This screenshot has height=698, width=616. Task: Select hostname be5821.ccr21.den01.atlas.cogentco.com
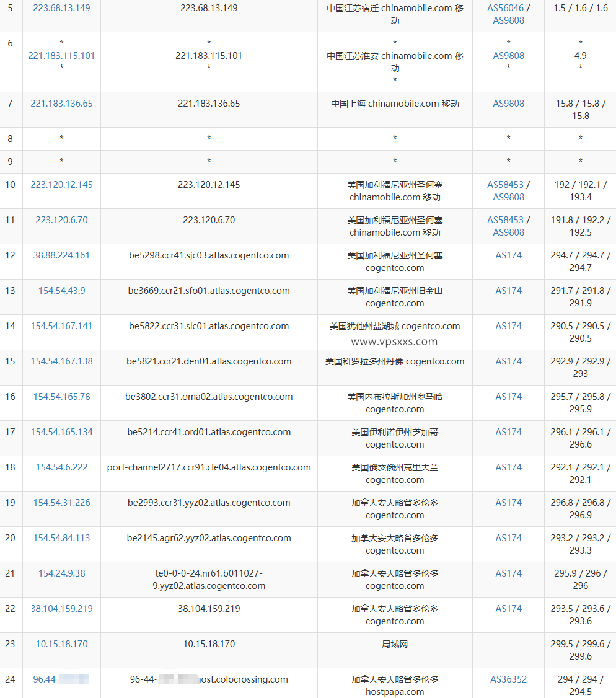point(209,361)
